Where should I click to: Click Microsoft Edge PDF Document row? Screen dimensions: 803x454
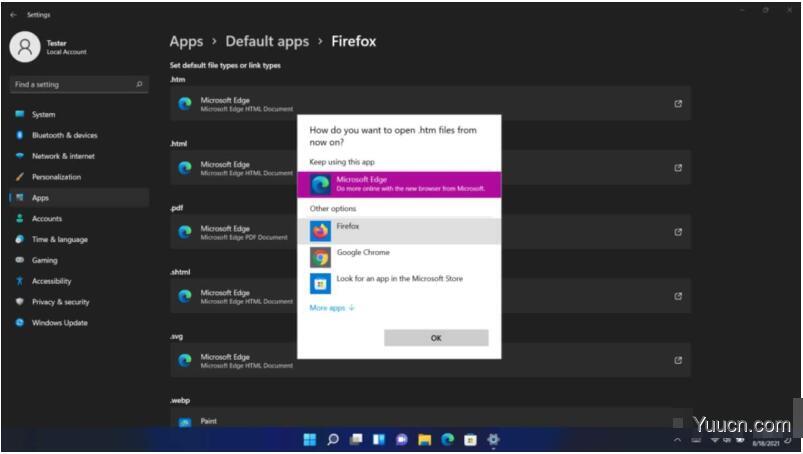click(430, 232)
